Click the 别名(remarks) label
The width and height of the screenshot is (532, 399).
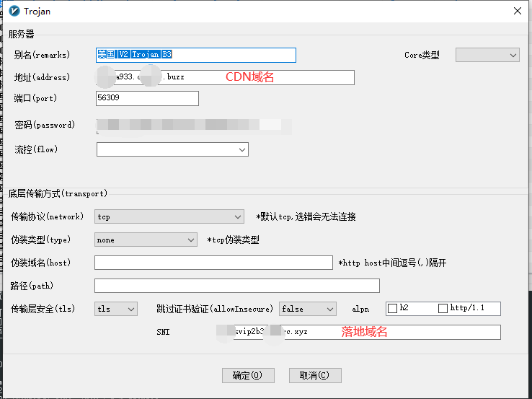pyautogui.click(x=42, y=55)
